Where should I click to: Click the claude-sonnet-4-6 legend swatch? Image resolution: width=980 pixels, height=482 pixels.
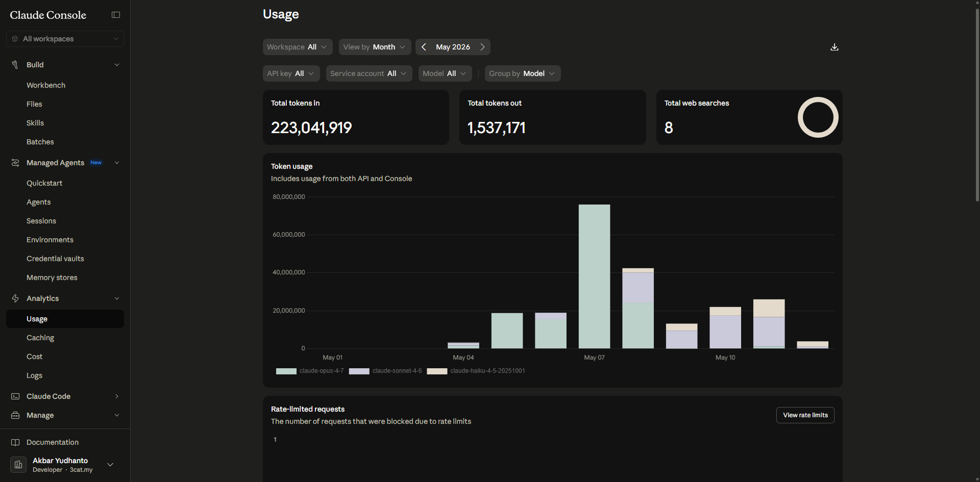click(x=359, y=371)
